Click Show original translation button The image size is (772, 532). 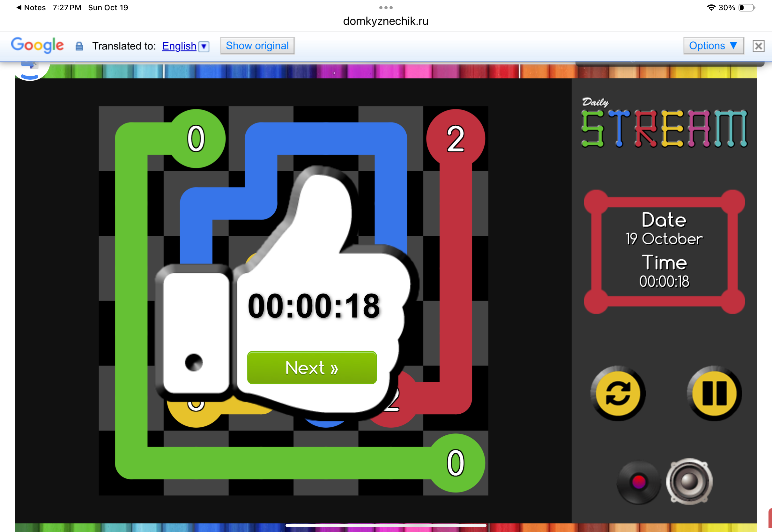pyautogui.click(x=257, y=46)
